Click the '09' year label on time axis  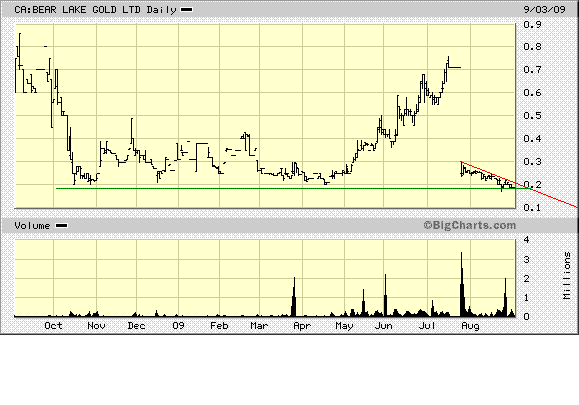point(178,326)
